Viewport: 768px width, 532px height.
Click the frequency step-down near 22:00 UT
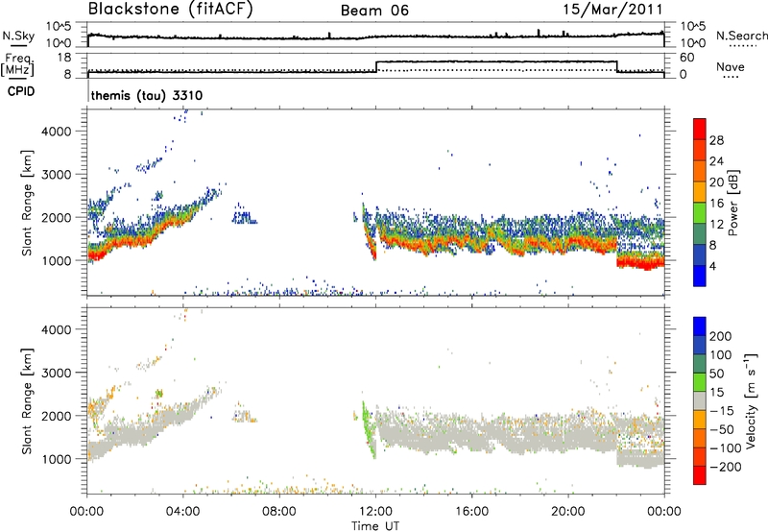click(x=617, y=66)
